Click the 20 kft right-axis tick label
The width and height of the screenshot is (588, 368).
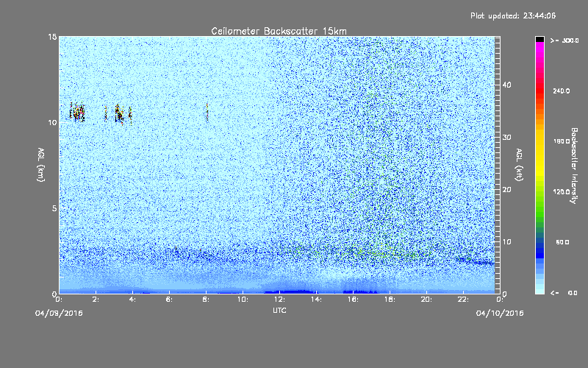pos(506,190)
